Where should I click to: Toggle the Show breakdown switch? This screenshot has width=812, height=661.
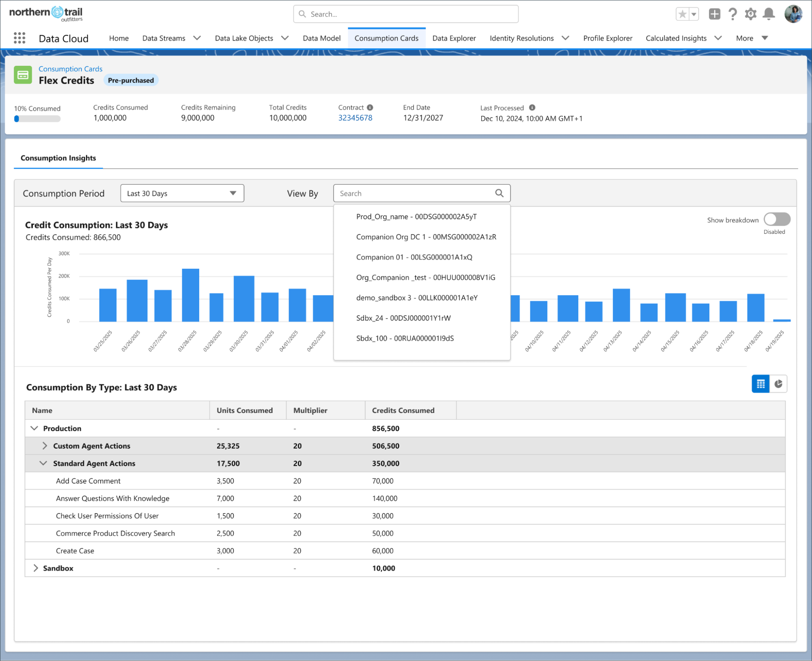click(x=777, y=220)
